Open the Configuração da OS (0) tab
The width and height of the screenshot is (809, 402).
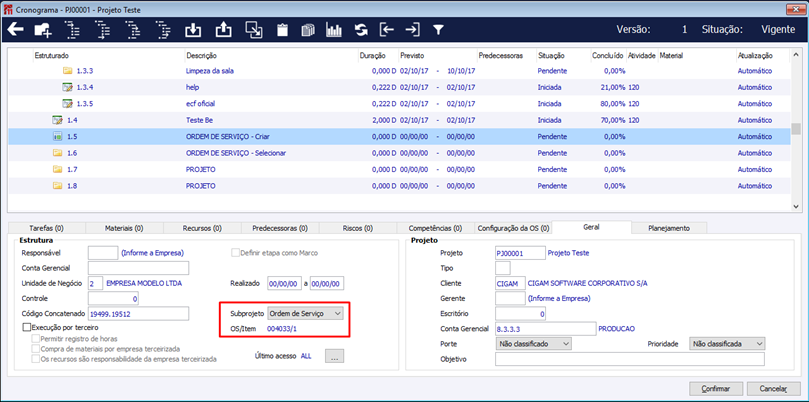513,228
